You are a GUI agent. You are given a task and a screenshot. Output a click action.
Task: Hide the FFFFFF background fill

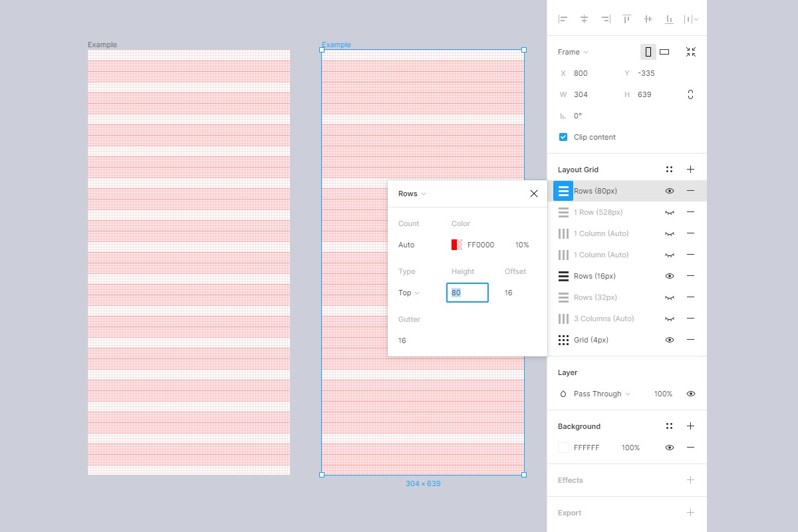click(670, 448)
